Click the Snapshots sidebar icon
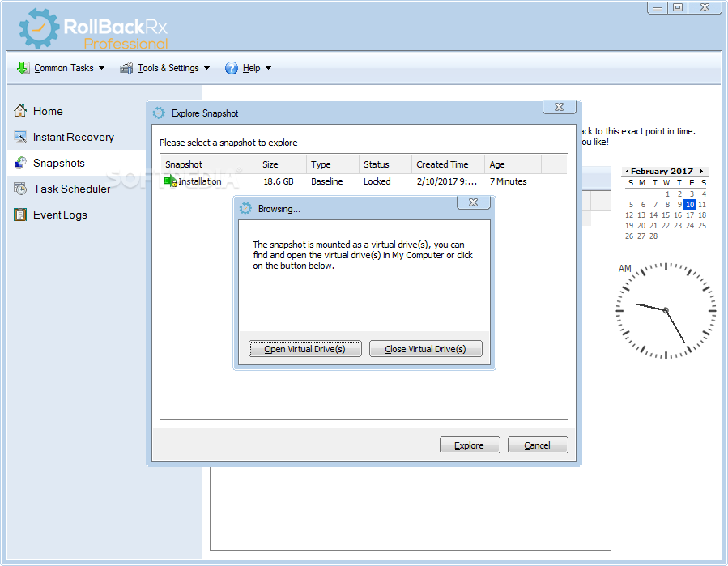Viewport: 728px width, 566px height. click(x=20, y=163)
